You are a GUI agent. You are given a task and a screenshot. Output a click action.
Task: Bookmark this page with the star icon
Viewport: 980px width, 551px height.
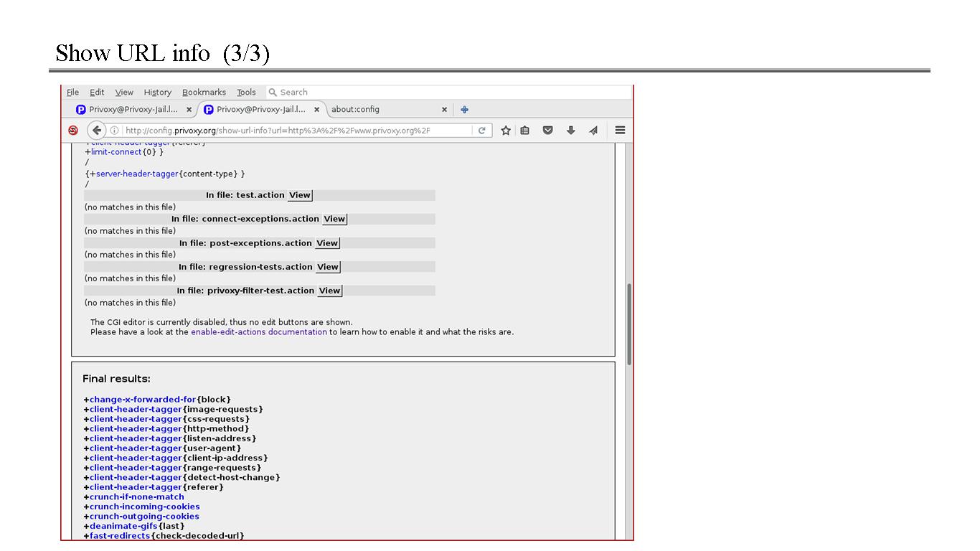coord(506,131)
